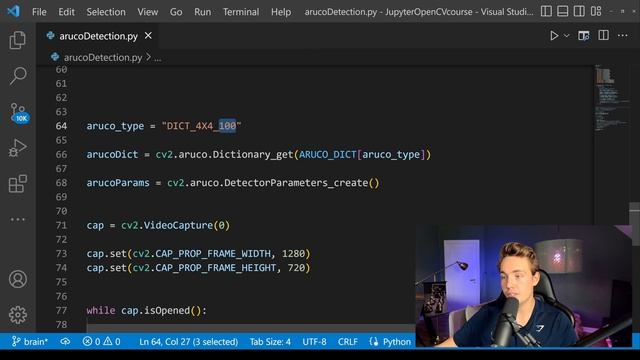Image resolution: width=640 pixels, height=360 pixels.
Task: Click the vertical editor scrollbar thumb
Action: coord(635,223)
